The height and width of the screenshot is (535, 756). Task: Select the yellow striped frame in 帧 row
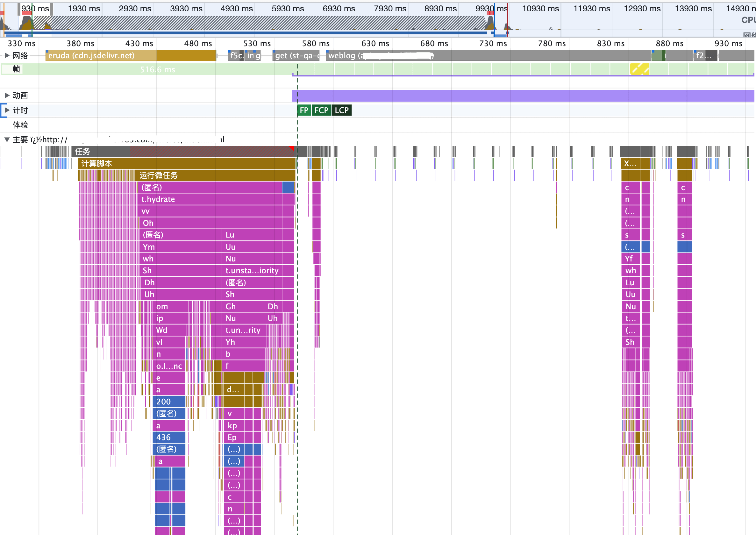(x=639, y=69)
